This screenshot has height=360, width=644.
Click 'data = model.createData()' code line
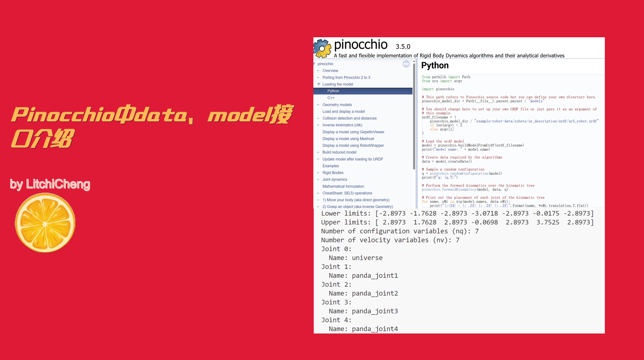[447, 161]
